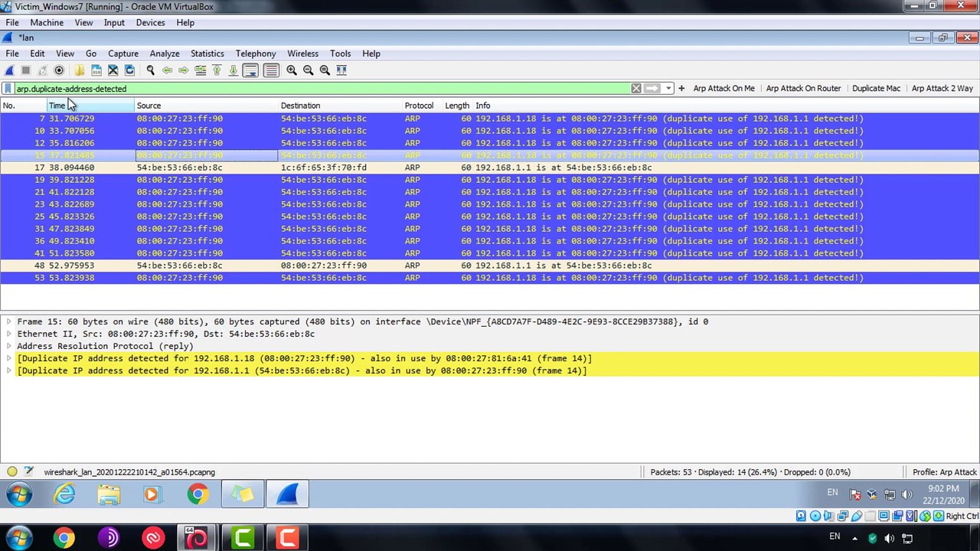Open Chrome in guest taskbar
Screen dimensions: 980x551
(198, 495)
